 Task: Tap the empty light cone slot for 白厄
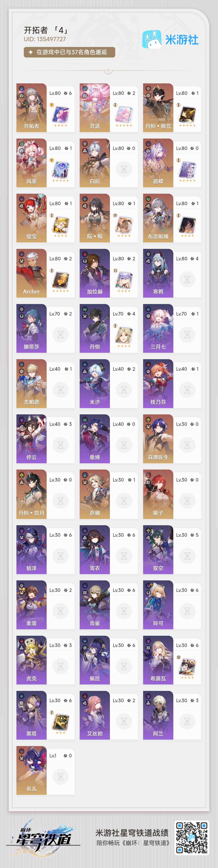tap(124, 169)
